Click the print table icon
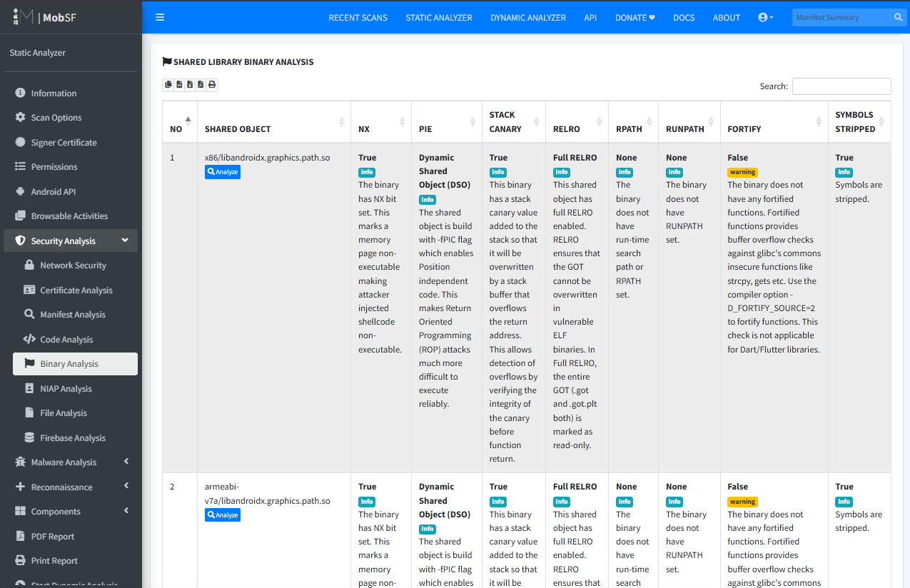The image size is (910, 588). [x=212, y=85]
